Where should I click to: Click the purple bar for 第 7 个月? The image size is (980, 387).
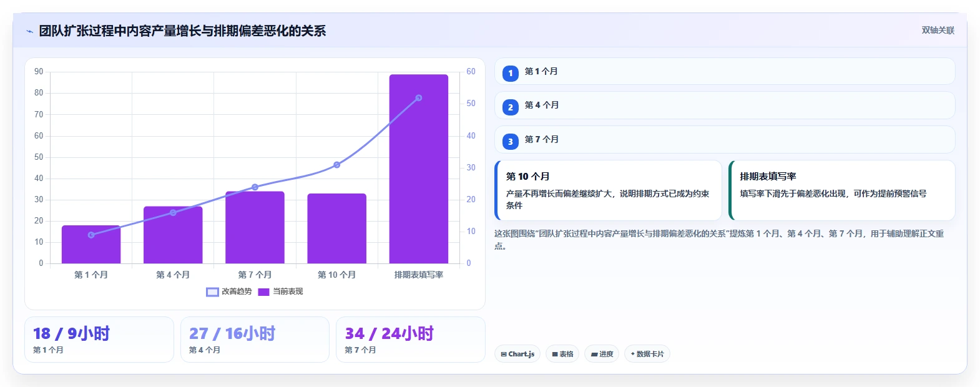point(255,227)
